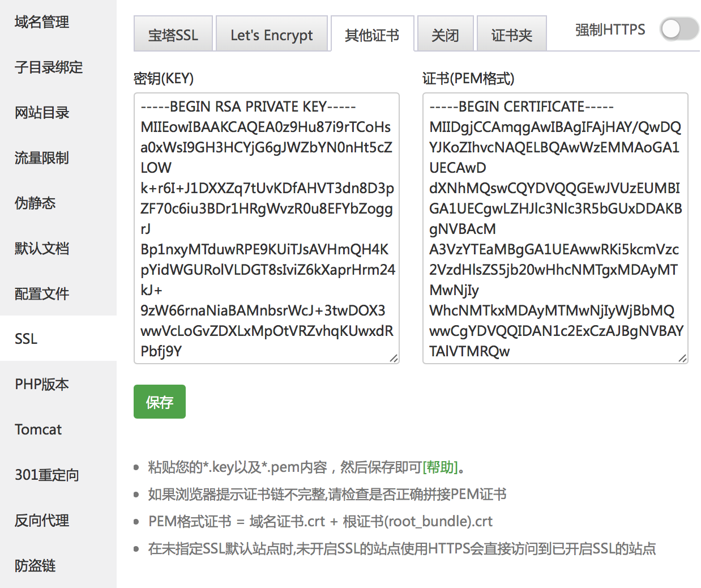Screen dimensions: 701x588
Task: Select Tomcat in the sidebar
Action: click(x=58, y=429)
